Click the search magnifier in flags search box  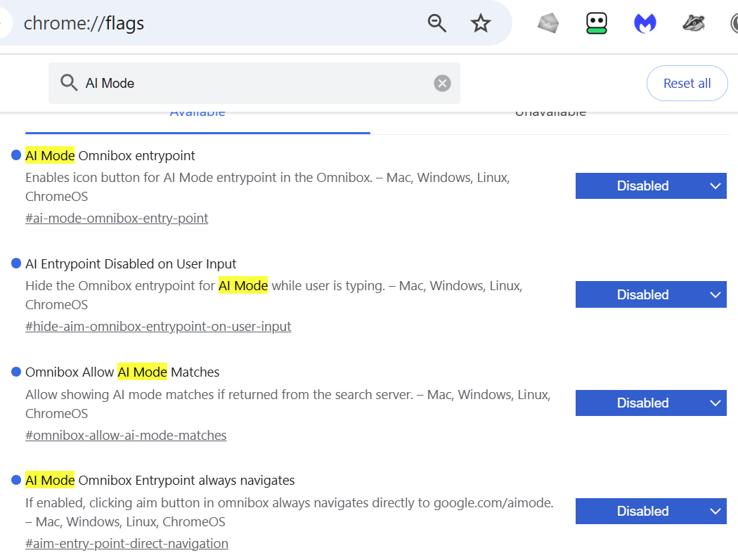tap(69, 83)
